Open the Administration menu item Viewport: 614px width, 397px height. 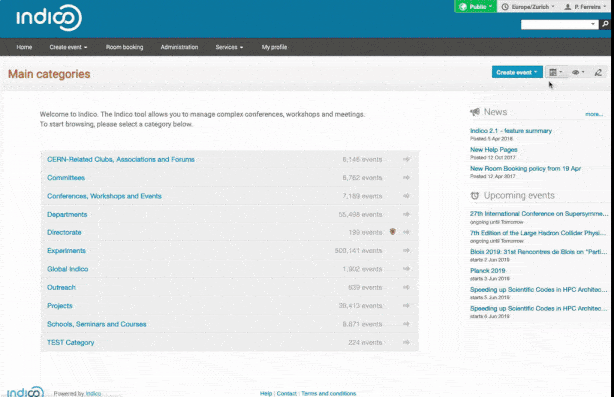tap(179, 47)
